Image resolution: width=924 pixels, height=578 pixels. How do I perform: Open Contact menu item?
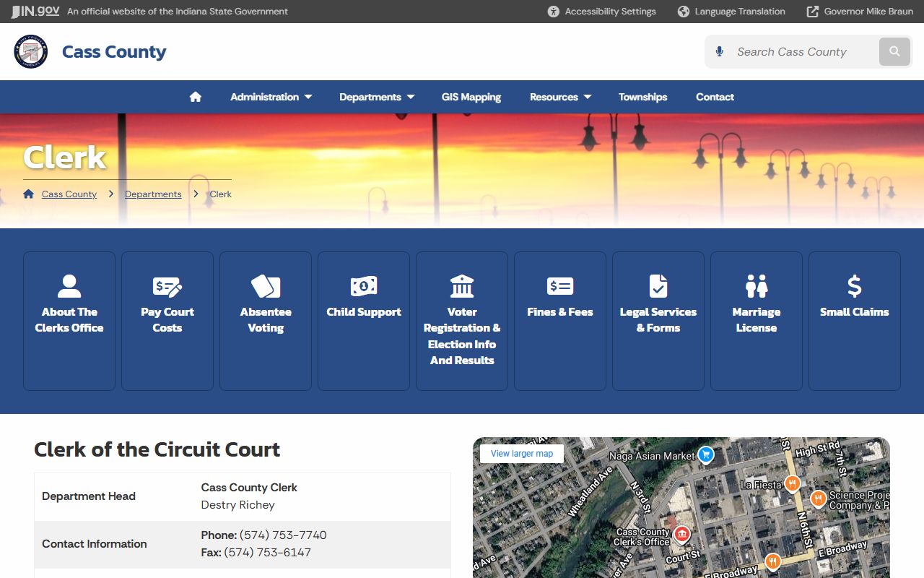tap(715, 97)
